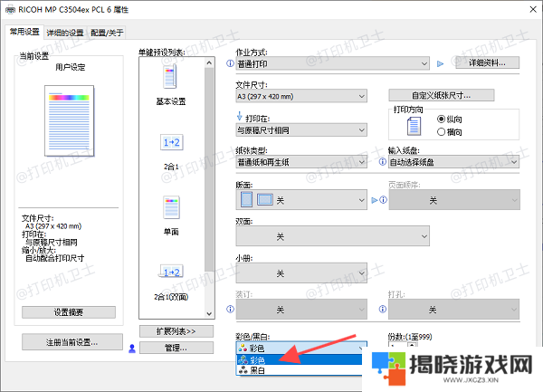The width and height of the screenshot is (543, 392).
Task: Click preset list scrollbar up arrow
Action: (x=209, y=62)
